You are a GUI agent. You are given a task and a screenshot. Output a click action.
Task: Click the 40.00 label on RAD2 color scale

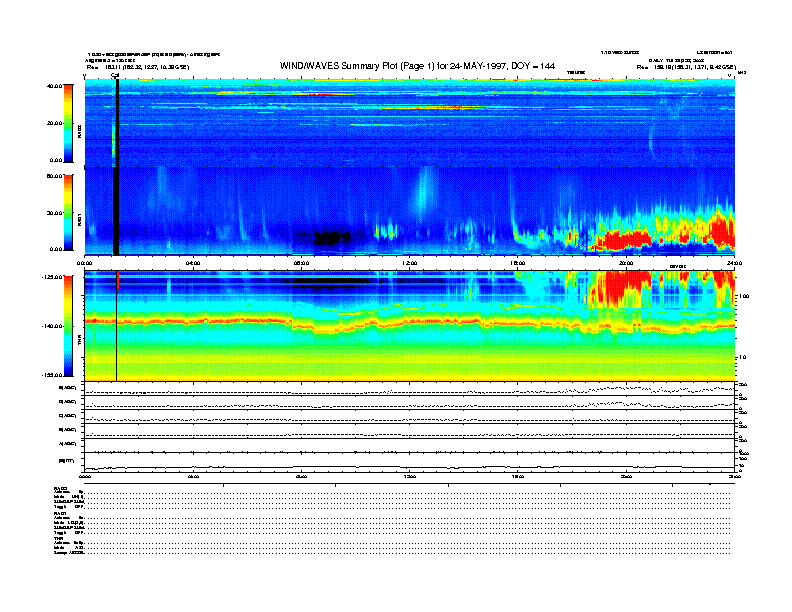55,86
